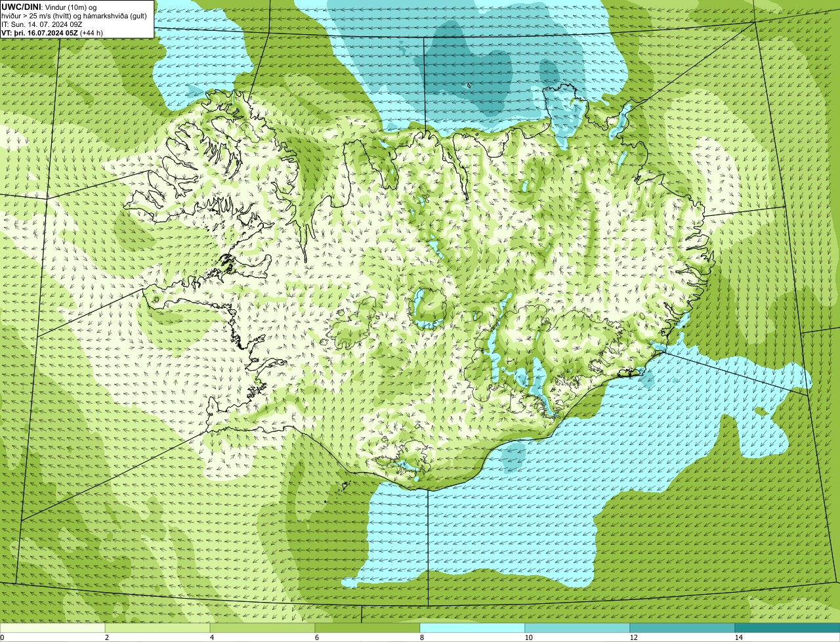Click the legend scale label "6"

316,637
